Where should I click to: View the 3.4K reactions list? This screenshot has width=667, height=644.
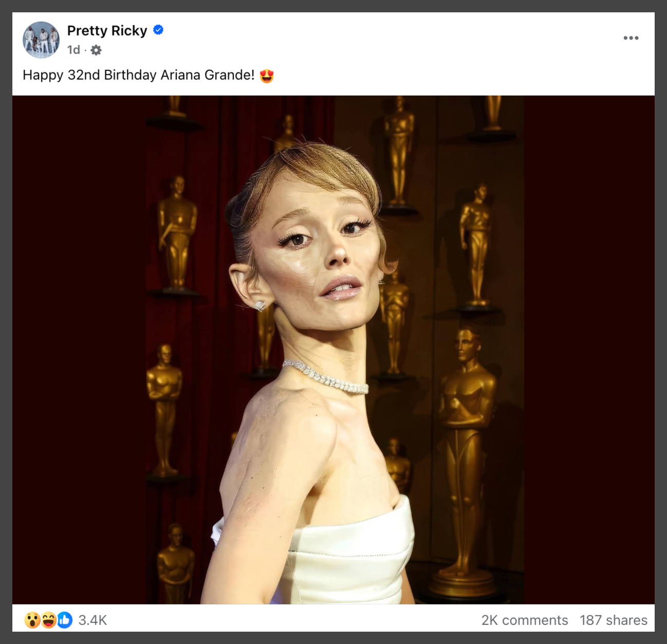92,620
